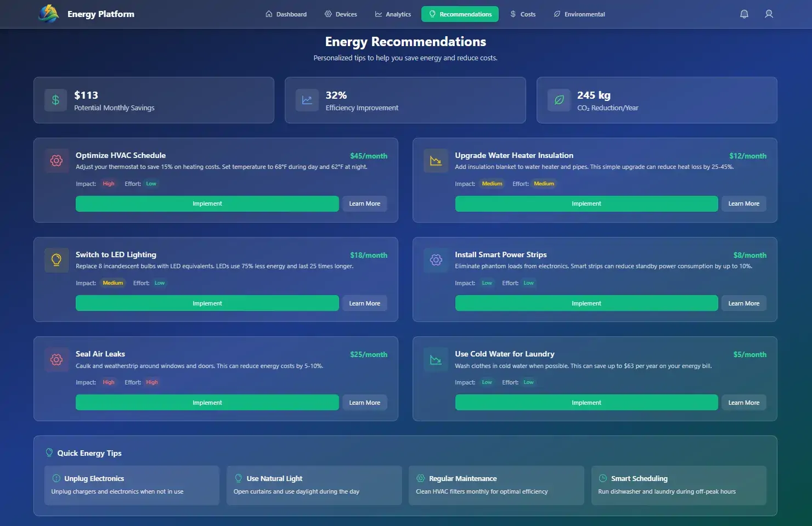The image size is (812, 526).
Task: Open Learn More for Use Cold Water for Laundry
Action: click(743, 402)
